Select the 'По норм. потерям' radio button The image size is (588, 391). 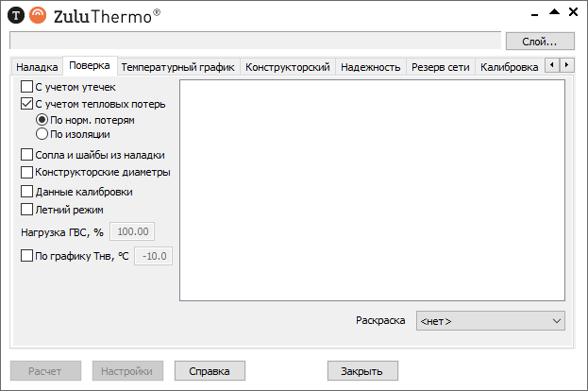tap(42, 120)
